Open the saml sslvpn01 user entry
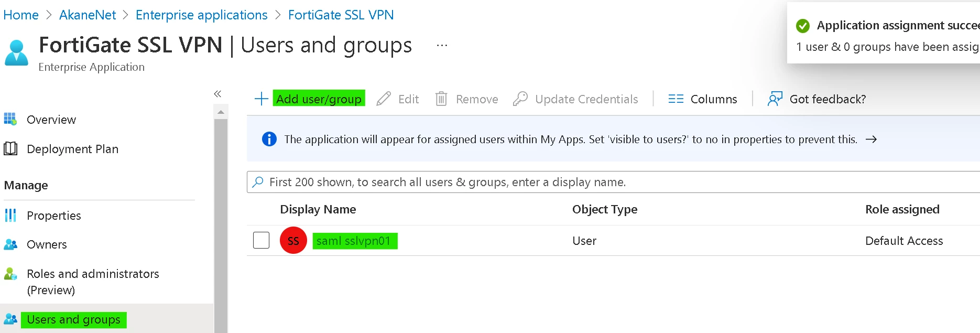The width and height of the screenshot is (980, 333). [355, 241]
